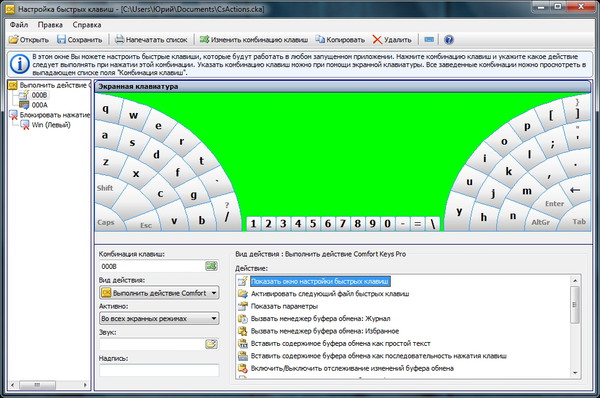Click the Сохранить floppy disk icon
Image resolution: width=600 pixels, height=398 pixels.
pos(61,39)
